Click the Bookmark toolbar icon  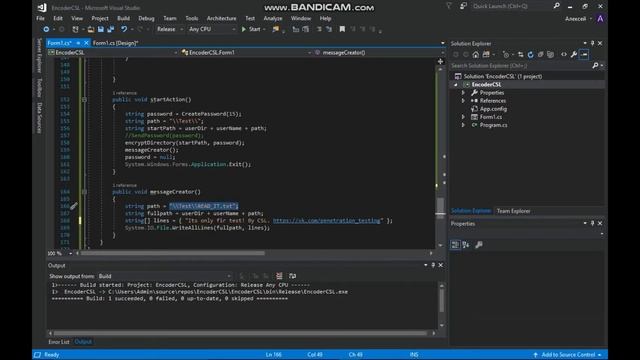(342, 29)
